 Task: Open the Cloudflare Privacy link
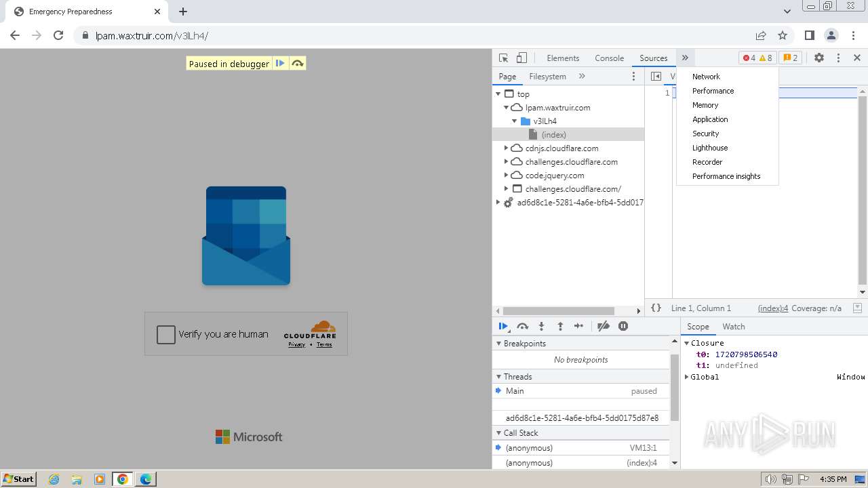click(x=297, y=344)
